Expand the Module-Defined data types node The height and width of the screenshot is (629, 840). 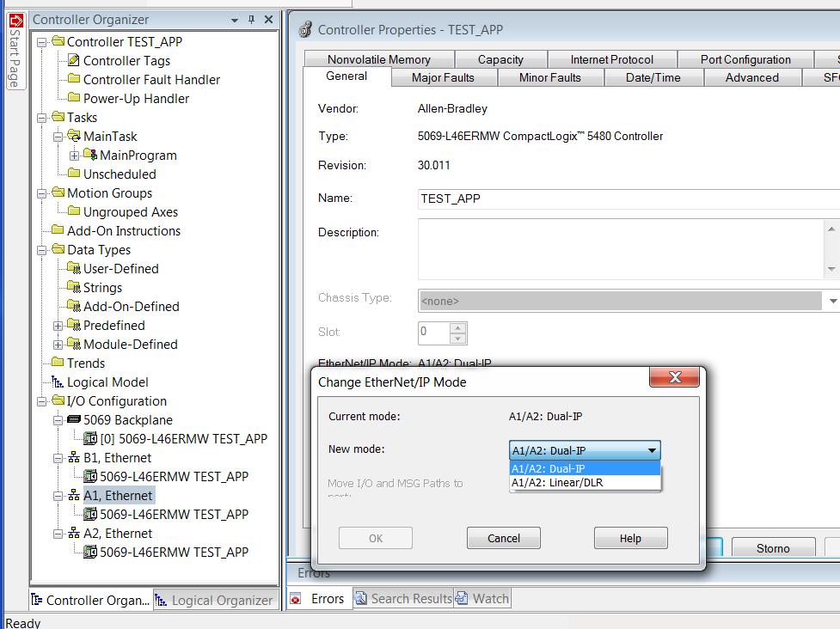[58, 345]
